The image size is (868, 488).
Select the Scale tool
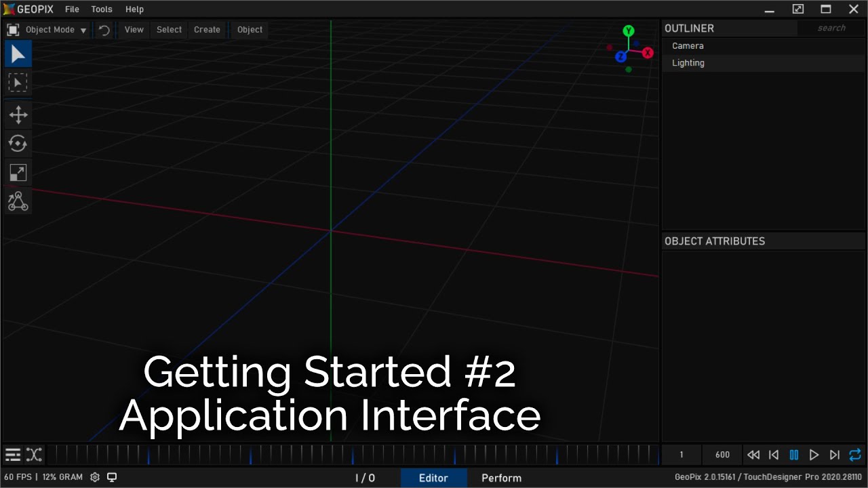pyautogui.click(x=18, y=172)
